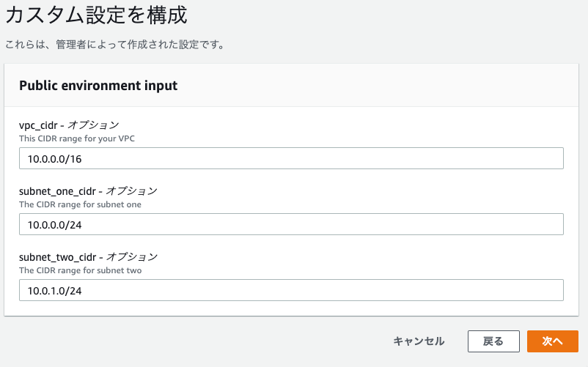This screenshot has width=588, height=367.
Task: Click the Public environment input heading
Action: click(x=98, y=86)
